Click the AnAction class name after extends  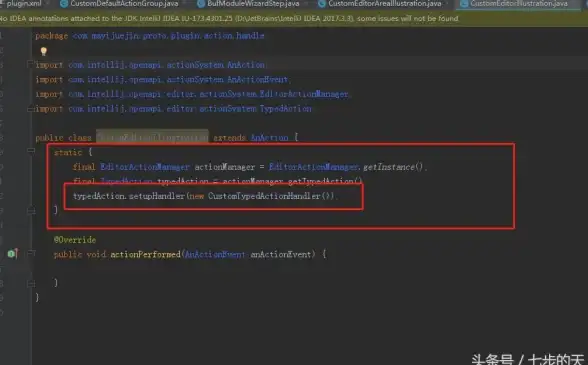270,138
